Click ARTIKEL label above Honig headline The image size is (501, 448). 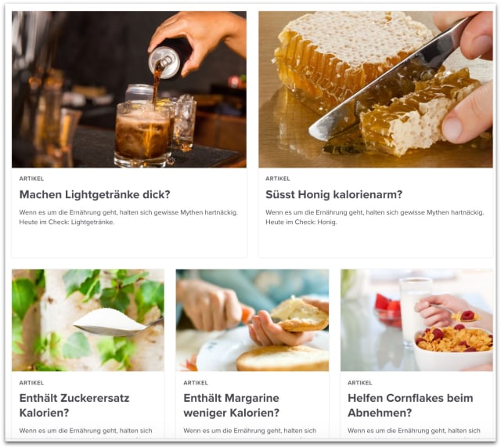(278, 179)
